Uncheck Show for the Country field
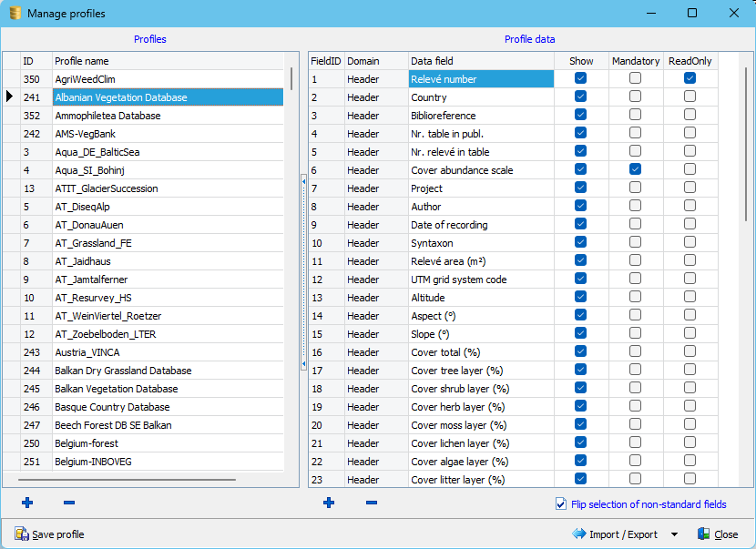 click(580, 97)
